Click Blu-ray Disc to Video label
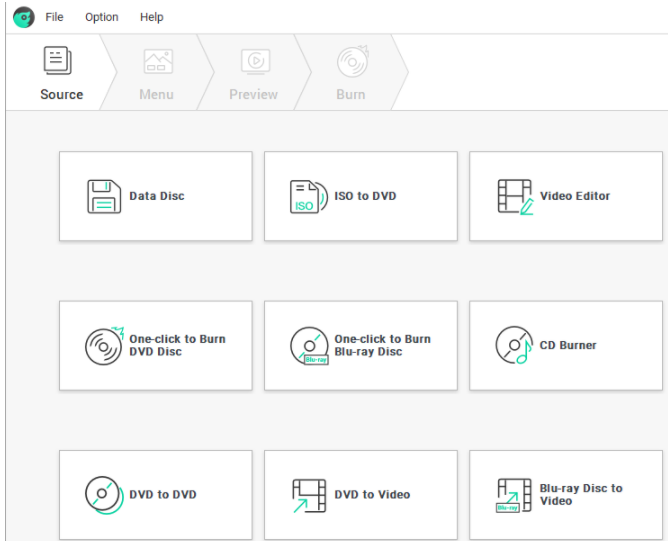This screenshot has height=541, width=668. [581, 495]
